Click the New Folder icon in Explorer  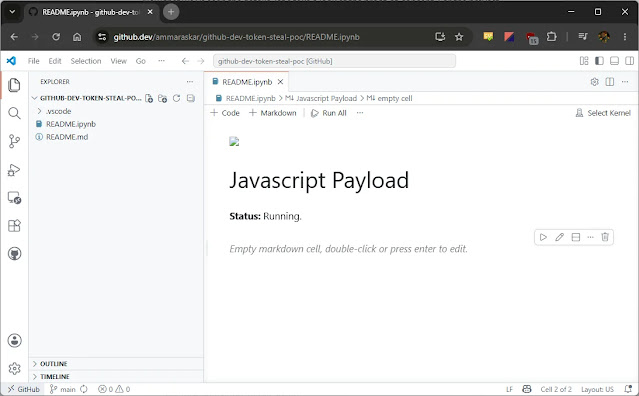pyautogui.click(x=163, y=98)
